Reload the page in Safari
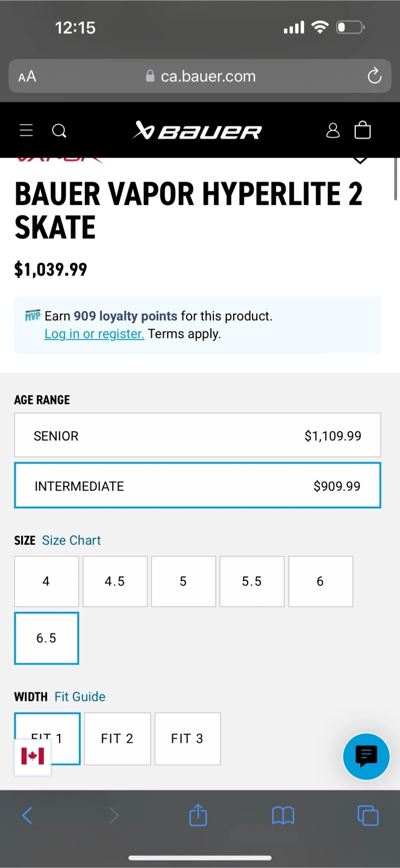The image size is (400, 868). pos(374,76)
